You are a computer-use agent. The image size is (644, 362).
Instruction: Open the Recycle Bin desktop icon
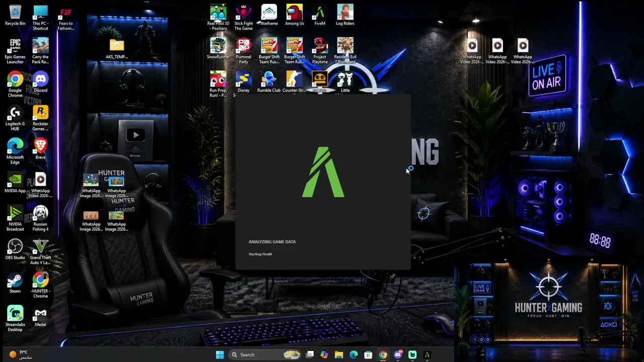click(15, 16)
